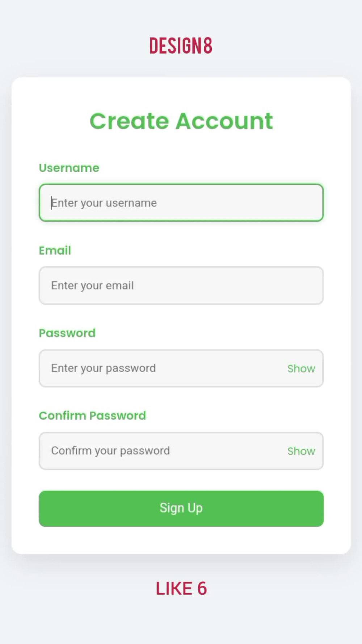Screen dimensions: 362x644
Task: Click the green Email label
Action: pos(55,250)
